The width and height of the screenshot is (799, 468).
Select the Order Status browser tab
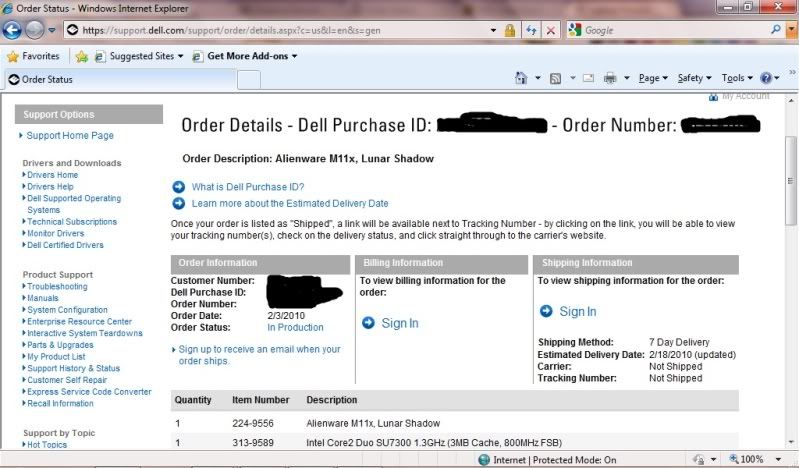(x=120, y=80)
